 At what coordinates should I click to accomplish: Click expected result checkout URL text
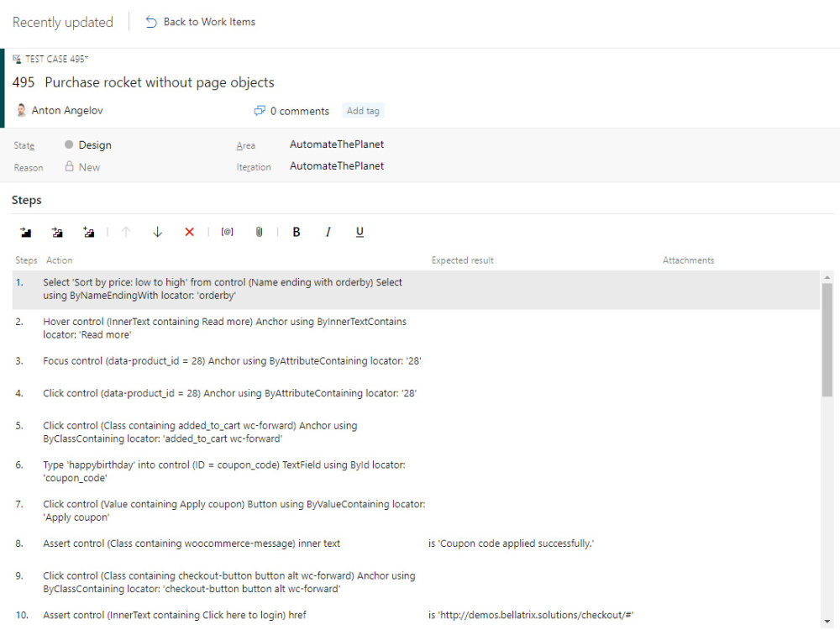531,615
